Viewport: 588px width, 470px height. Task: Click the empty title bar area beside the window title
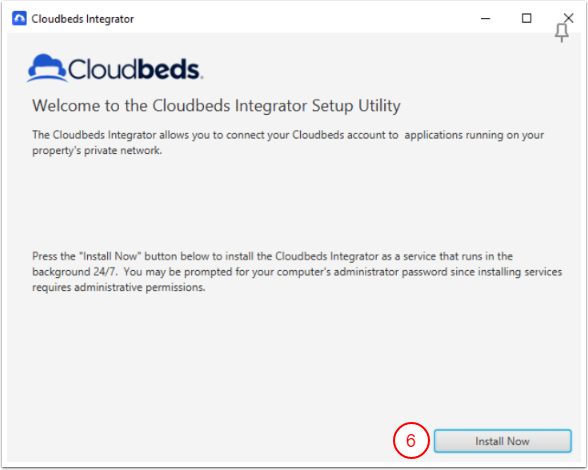(x=300, y=18)
